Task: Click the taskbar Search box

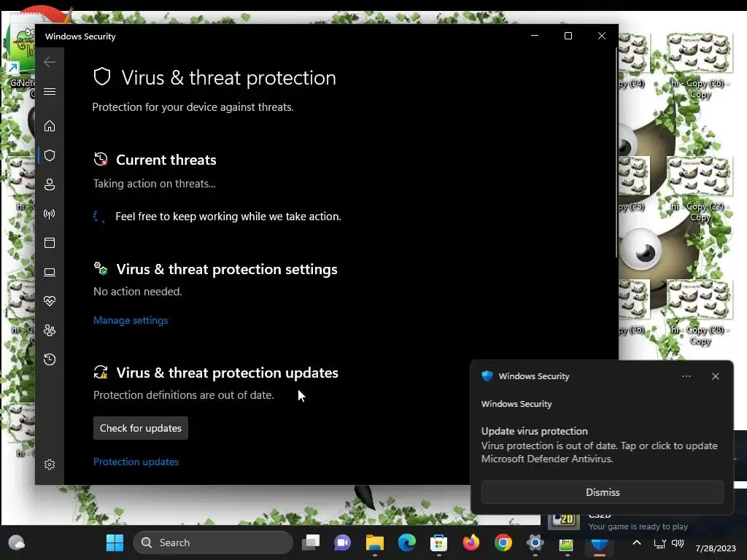Action: (213, 542)
